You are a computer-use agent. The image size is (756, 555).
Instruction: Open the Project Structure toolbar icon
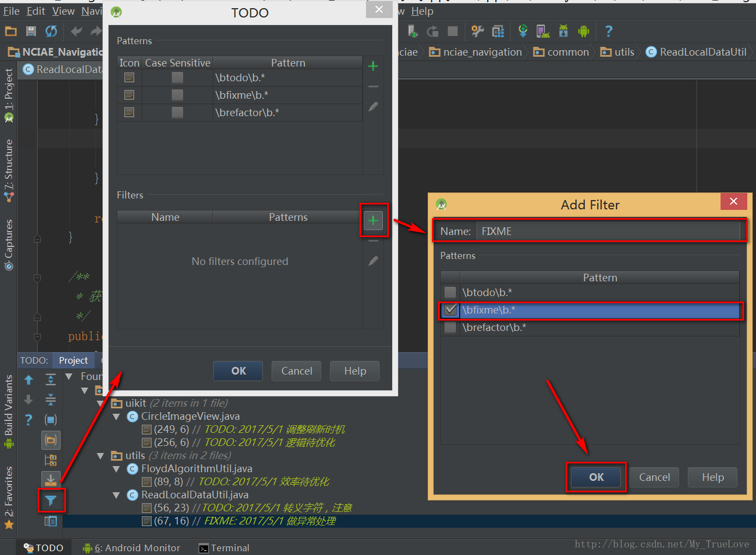498,31
